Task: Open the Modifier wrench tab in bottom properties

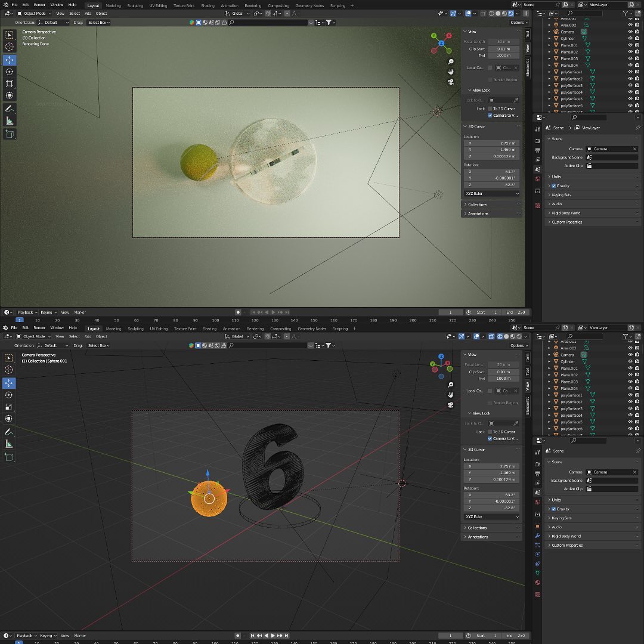Action: point(538,536)
